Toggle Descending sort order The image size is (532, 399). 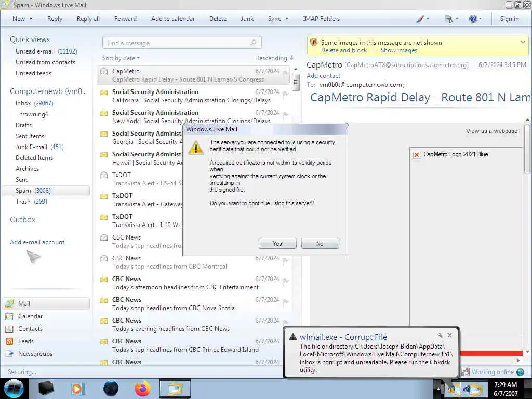274,58
